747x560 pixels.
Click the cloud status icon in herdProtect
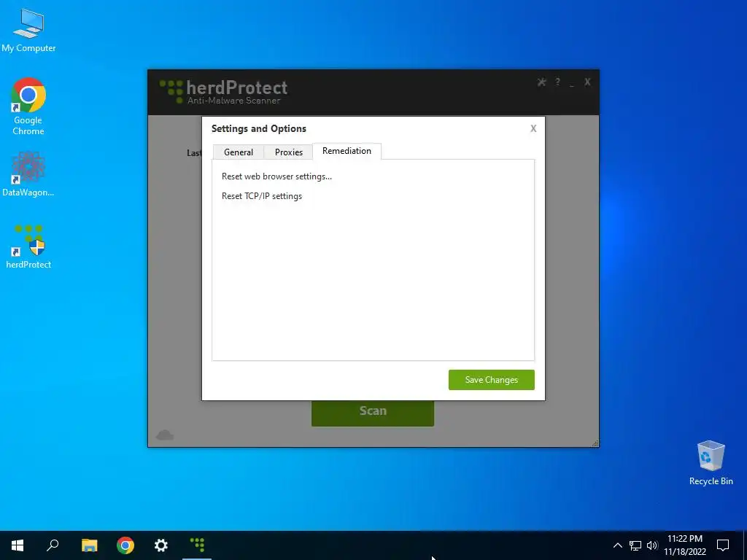(165, 435)
